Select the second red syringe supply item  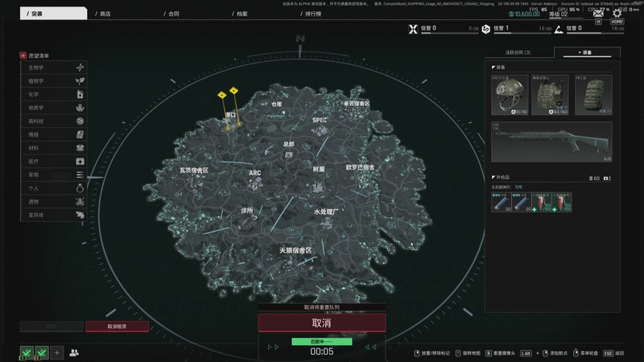(x=561, y=202)
